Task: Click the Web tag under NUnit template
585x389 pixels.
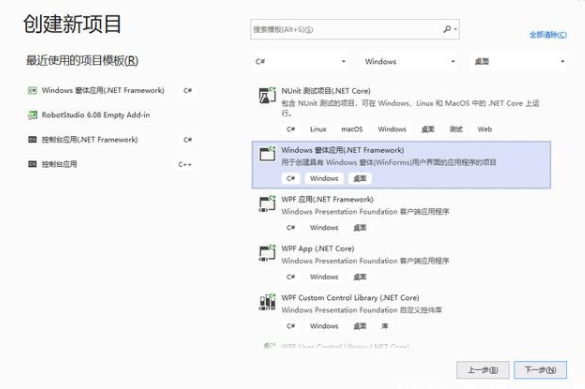Action: coord(485,129)
